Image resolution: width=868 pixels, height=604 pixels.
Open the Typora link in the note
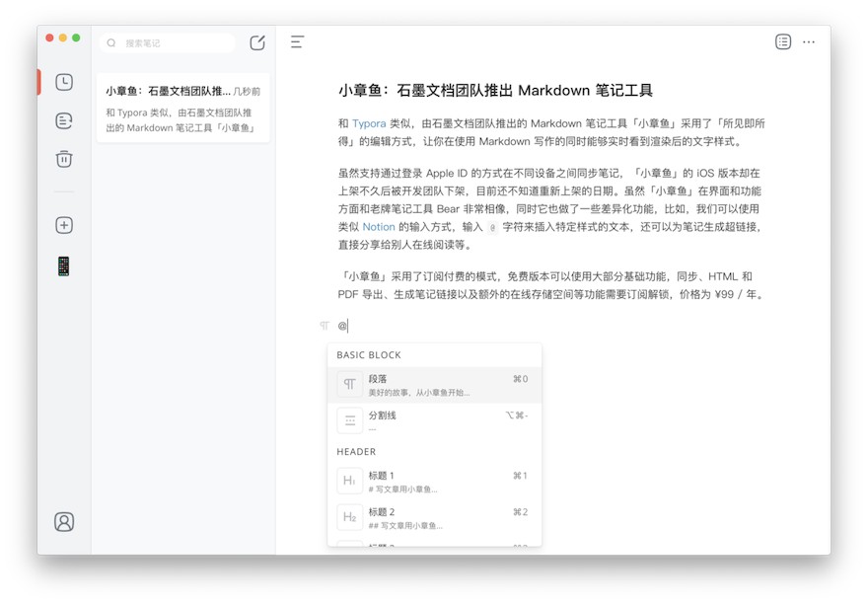[x=369, y=123]
